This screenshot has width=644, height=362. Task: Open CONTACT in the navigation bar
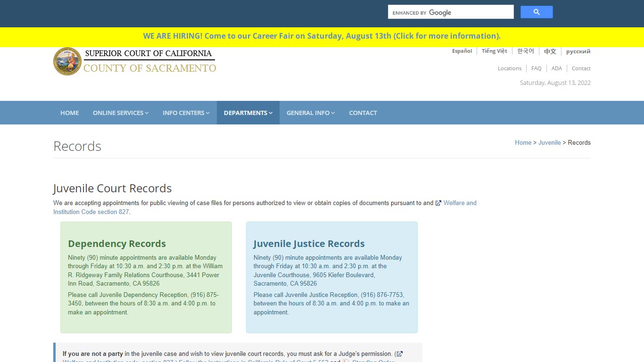(x=363, y=113)
